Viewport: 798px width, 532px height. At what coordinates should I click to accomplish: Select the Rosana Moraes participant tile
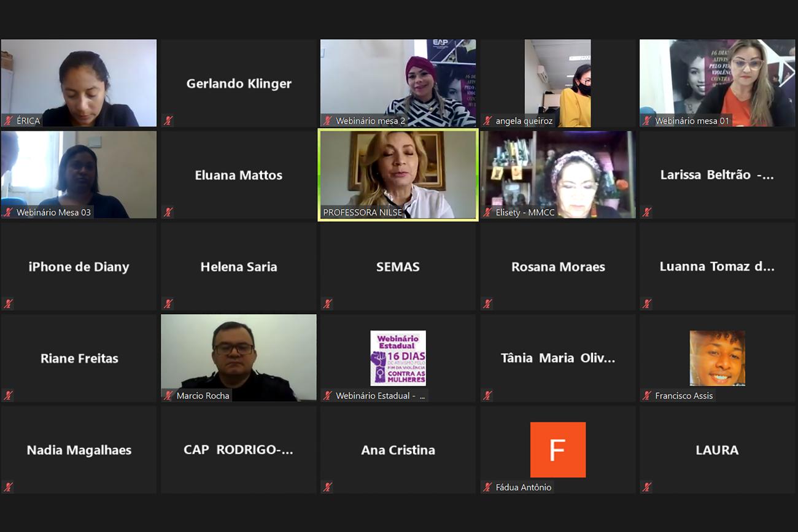(x=557, y=266)
